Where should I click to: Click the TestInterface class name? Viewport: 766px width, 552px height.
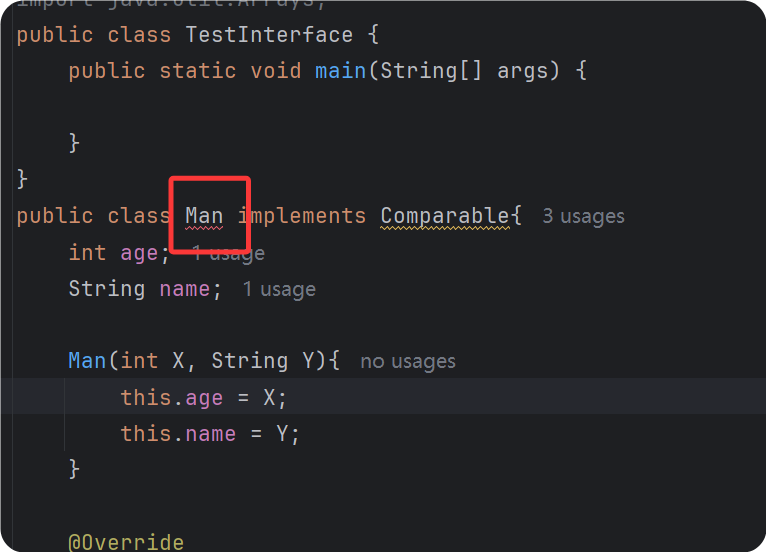point(269,35)
